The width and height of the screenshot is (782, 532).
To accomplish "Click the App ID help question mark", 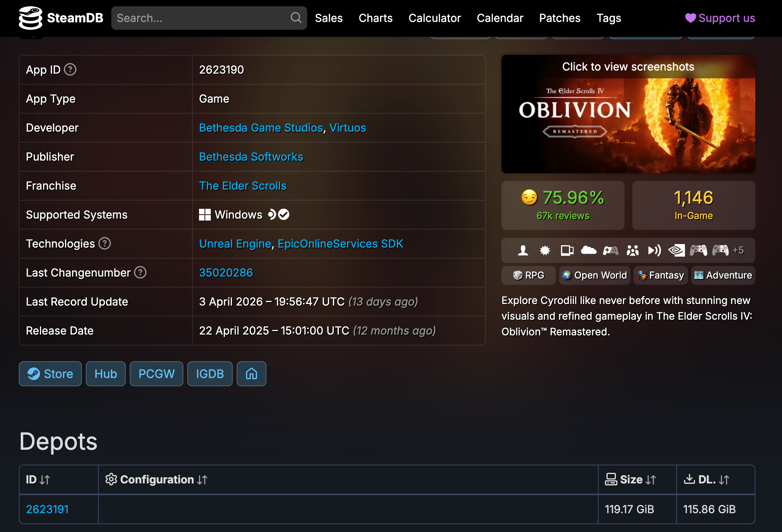I will point(70,70).
